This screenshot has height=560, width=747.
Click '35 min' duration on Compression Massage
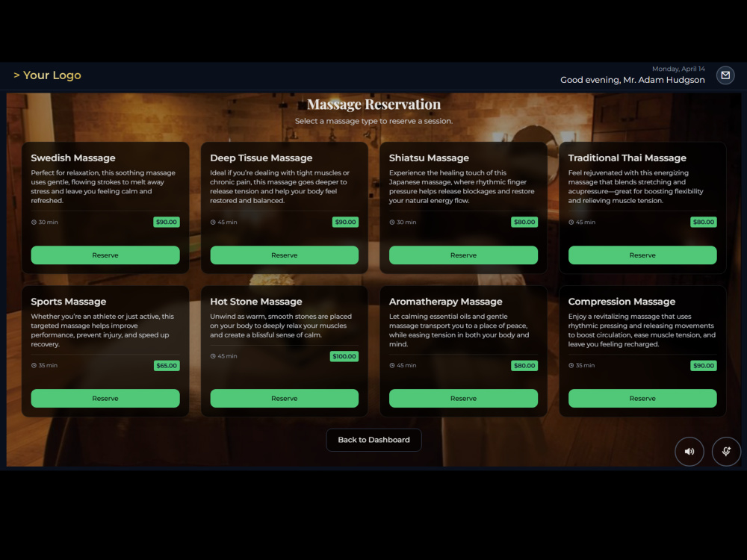(x=585, y=365)
